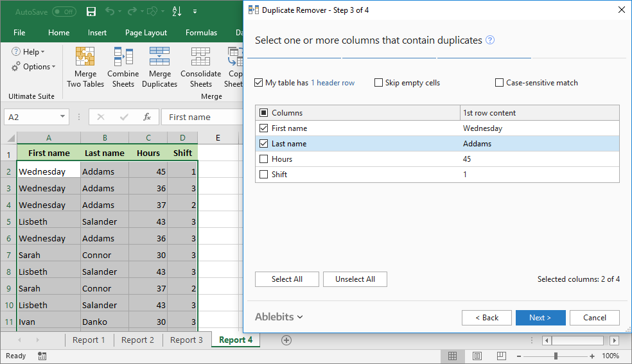The height and width of the screenshot is (364, 632).
Task: Open the File menu tab
Action: tap(19, 33)
